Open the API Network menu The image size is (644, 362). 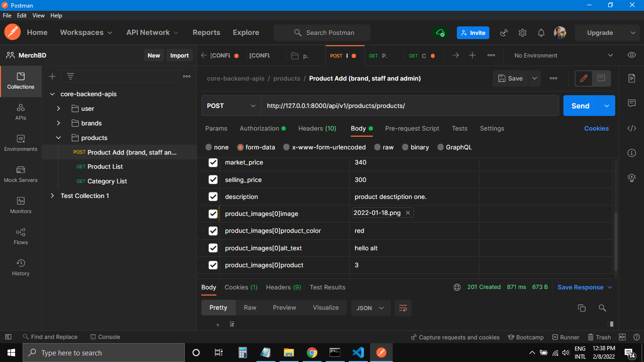tap(153, 33)
